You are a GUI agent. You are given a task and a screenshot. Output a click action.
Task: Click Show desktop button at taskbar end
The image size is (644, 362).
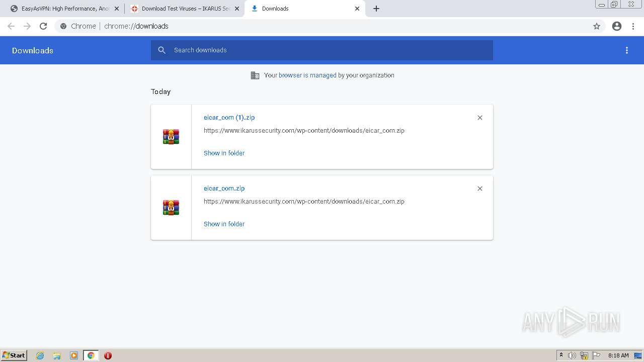pos(638,355)
